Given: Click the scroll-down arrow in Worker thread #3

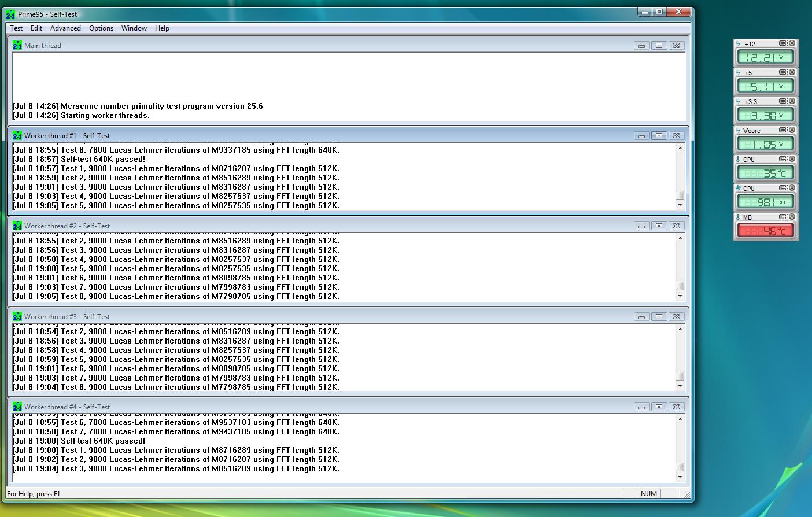Looking at the screenshot, I should click(x=680, y=386).
